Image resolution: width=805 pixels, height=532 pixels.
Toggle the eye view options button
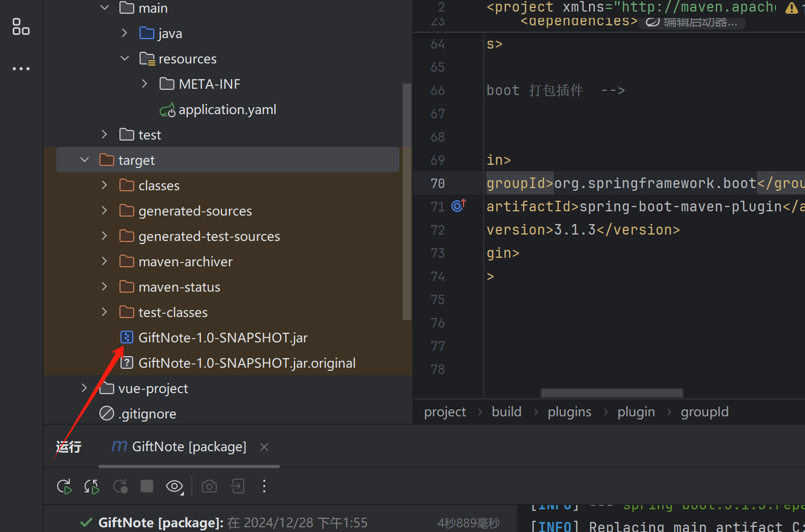tap(175, 486)
